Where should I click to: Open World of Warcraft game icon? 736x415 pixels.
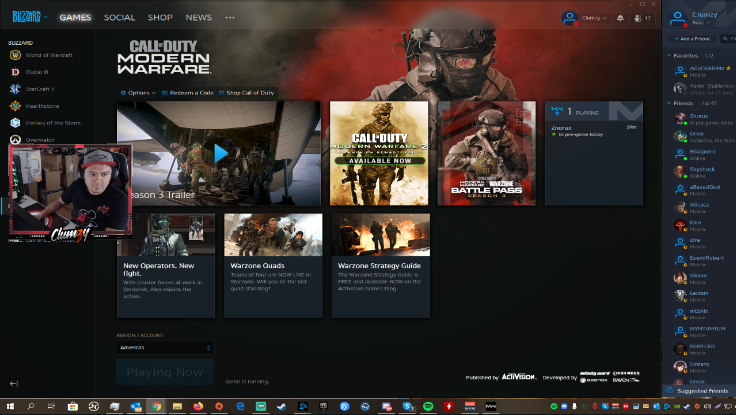pyautogui.click(x=15, y=55)
